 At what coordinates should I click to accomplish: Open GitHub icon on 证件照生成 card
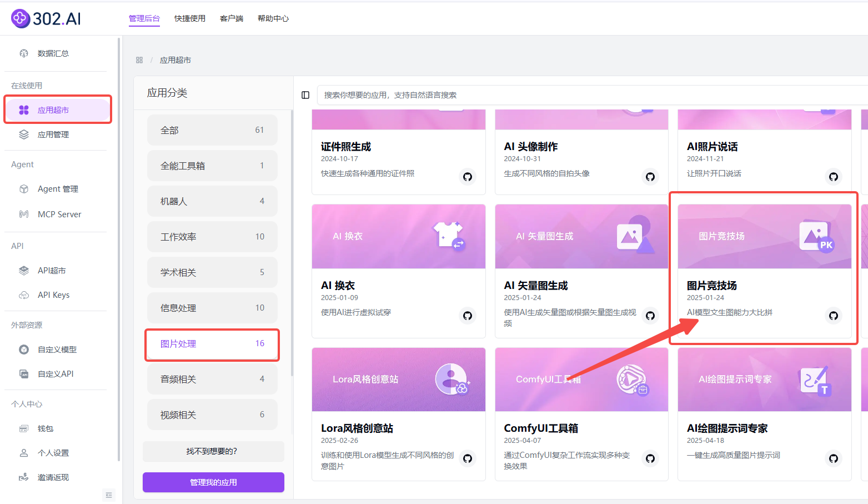point(468,177)
